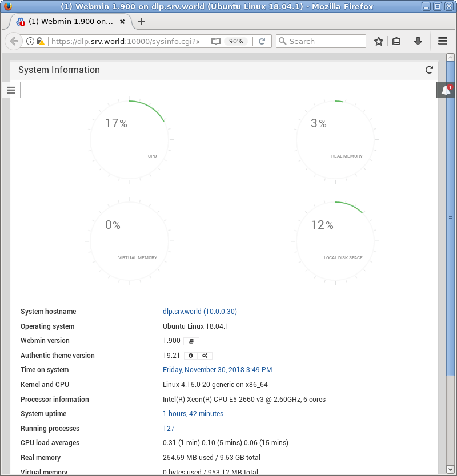
Task: Click the Real Memory 3% gauge
Action: pos(335,140)
